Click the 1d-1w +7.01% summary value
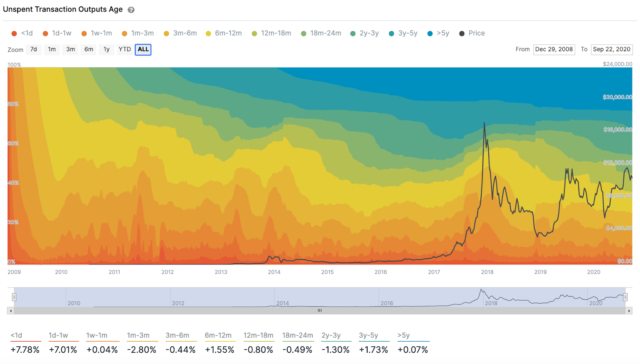Viewport: 640px width, 364px height. point(63,350)
